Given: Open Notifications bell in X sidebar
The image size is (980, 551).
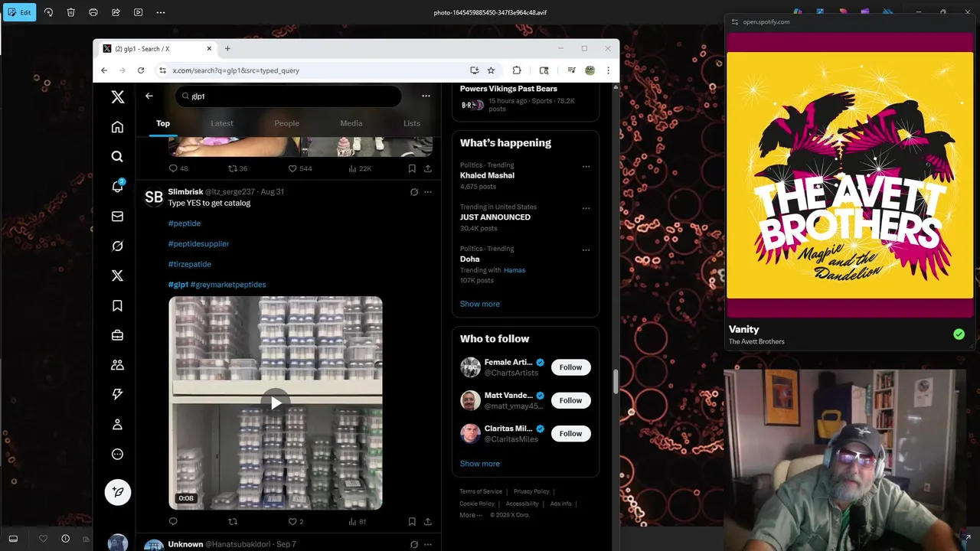Looking at the screenshot, I should point(117,187).
